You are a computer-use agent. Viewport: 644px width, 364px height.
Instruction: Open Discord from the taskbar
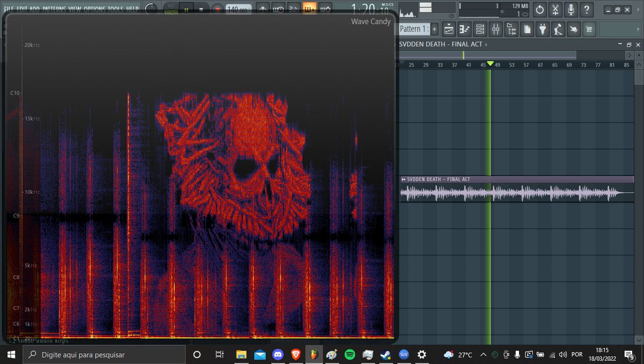(x=277, y=354)
